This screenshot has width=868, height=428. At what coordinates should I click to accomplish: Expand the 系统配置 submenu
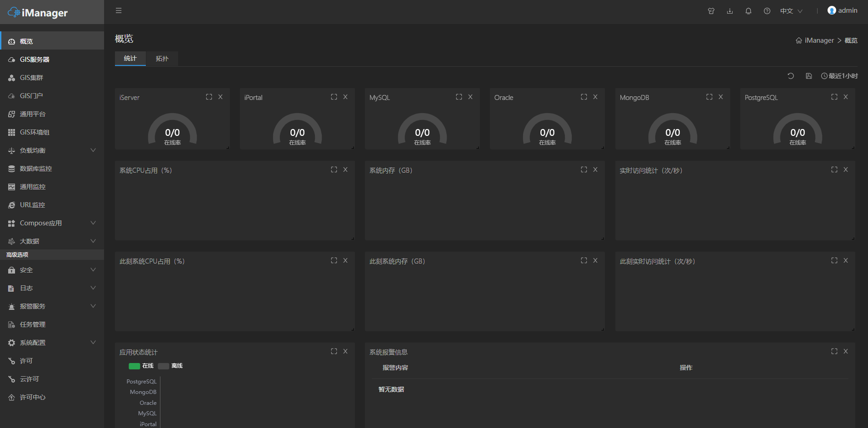coord(52,342)
